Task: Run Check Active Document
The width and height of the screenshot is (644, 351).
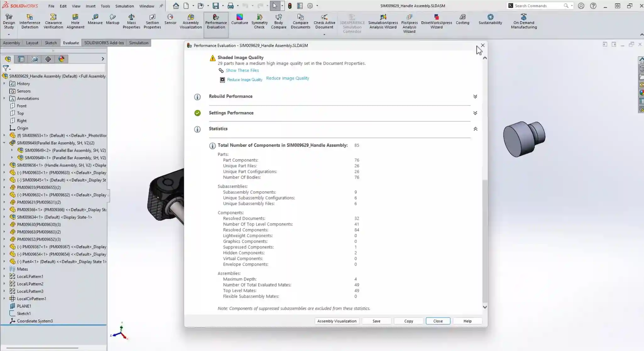Action: 325,21
